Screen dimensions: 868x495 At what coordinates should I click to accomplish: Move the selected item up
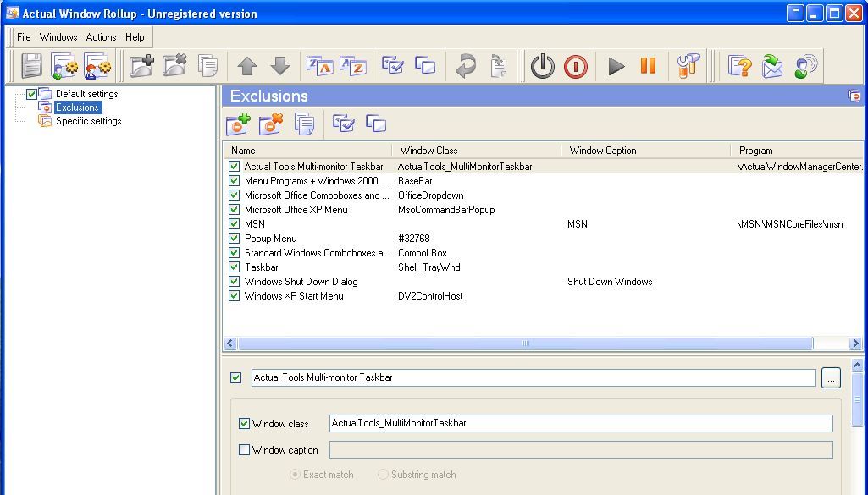(246, 65)
